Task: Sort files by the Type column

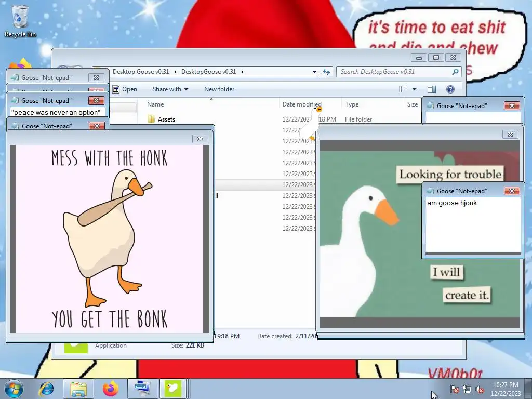Action: pyautogui.click(x=352, y=104)
